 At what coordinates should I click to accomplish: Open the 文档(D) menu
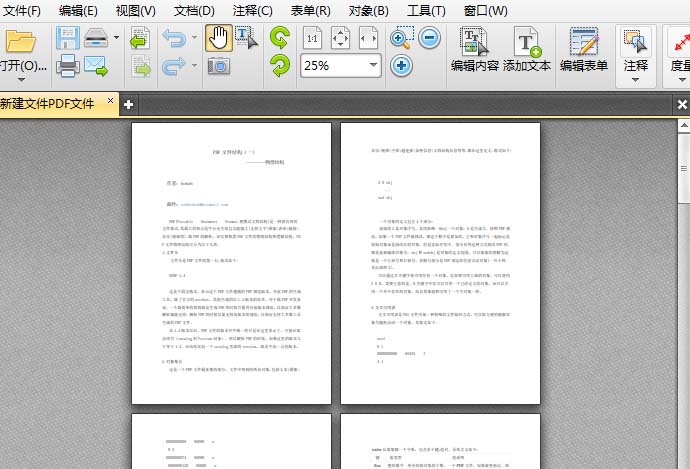click(x=194, y=11)
